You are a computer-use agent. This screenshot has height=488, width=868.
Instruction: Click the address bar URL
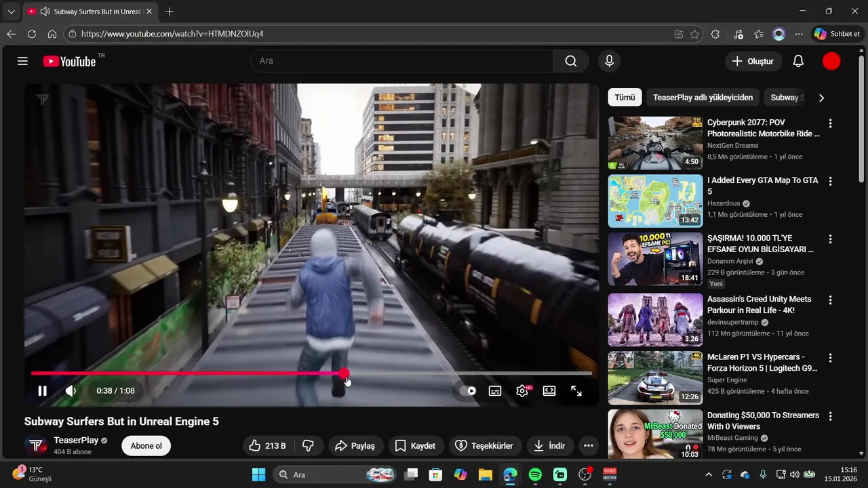point(172,34)
